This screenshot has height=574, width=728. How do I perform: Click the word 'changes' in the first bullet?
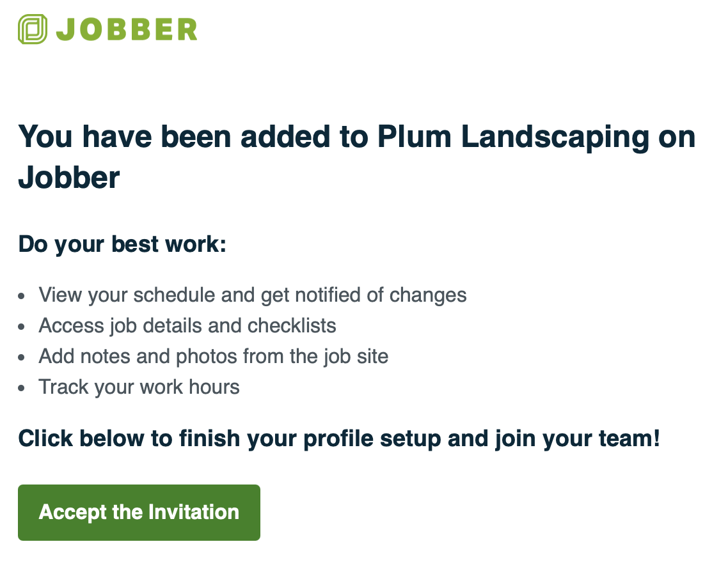(x=428, y=295)
